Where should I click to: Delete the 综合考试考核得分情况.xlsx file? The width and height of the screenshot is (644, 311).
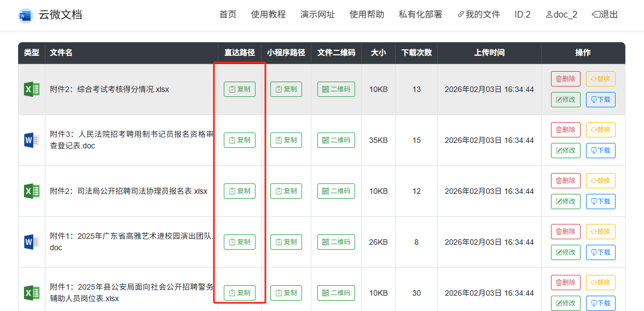click(x=566, y=79)
